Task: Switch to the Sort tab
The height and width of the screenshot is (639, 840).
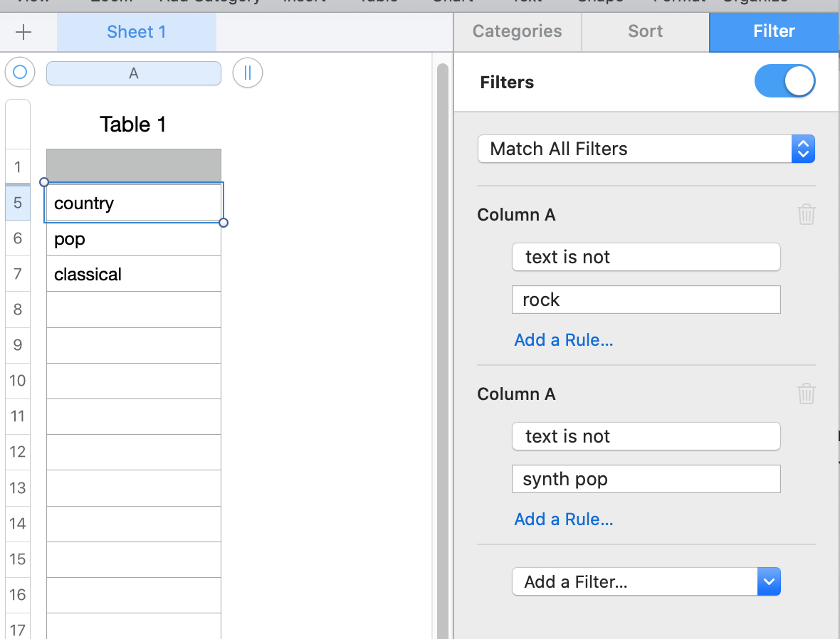Action: pyautogui.click(x=646, y=31)
